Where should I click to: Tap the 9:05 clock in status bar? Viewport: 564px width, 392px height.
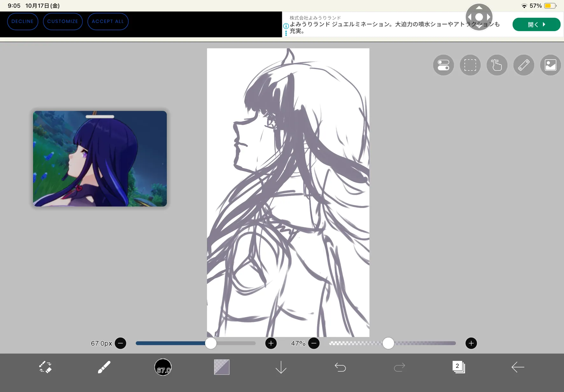[x=14, y=6]
